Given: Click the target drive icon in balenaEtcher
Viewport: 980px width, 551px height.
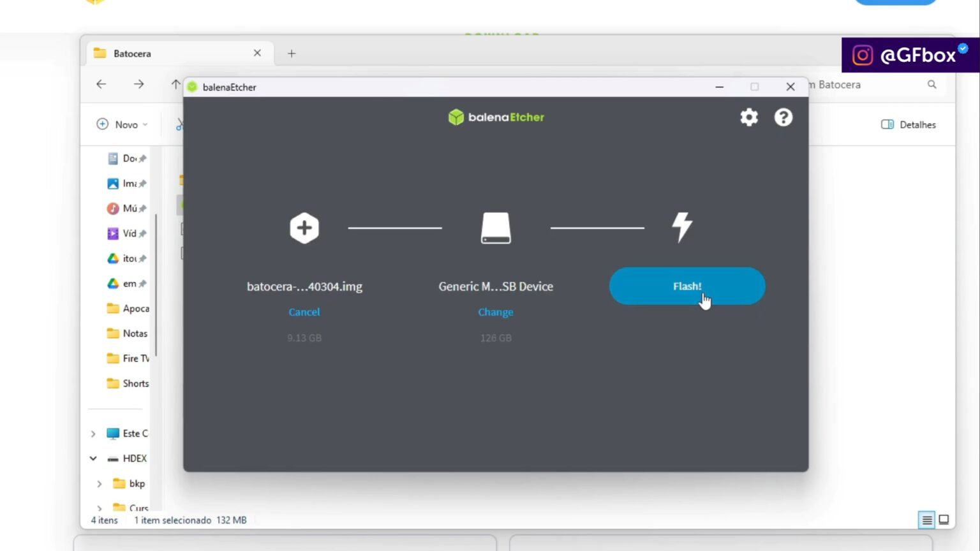Looking at the screenshot, I should pos(496,228).
